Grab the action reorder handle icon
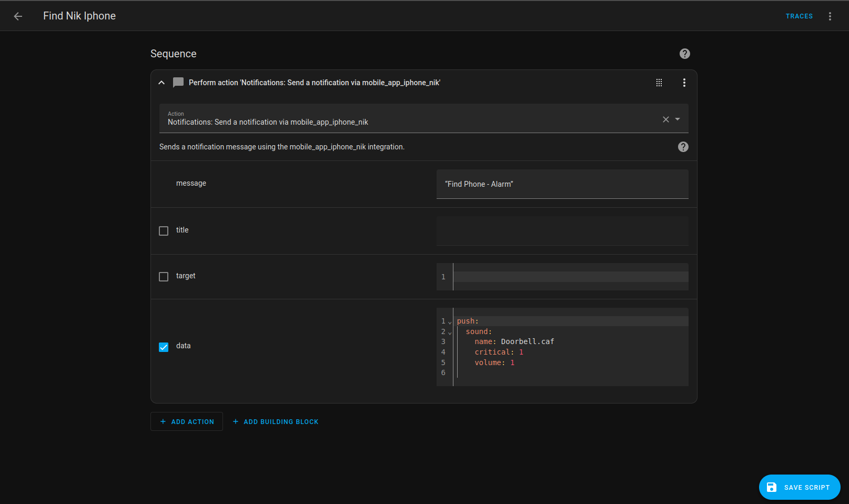 tap(659, 83)
